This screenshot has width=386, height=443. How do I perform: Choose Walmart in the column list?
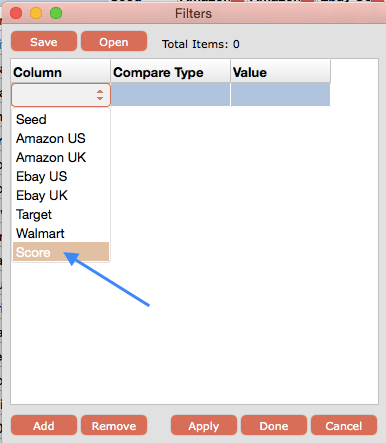61,233
